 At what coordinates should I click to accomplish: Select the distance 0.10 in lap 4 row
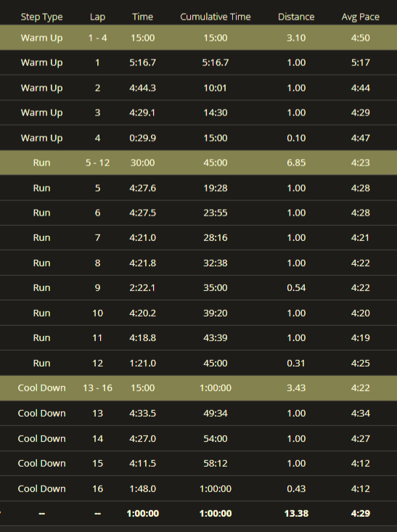[296, 138]
